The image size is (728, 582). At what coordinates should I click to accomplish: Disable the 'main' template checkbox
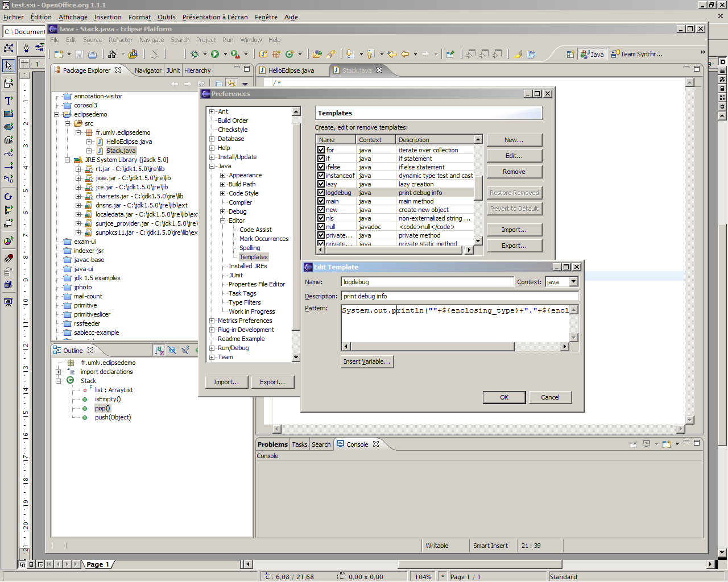[321, 201]
